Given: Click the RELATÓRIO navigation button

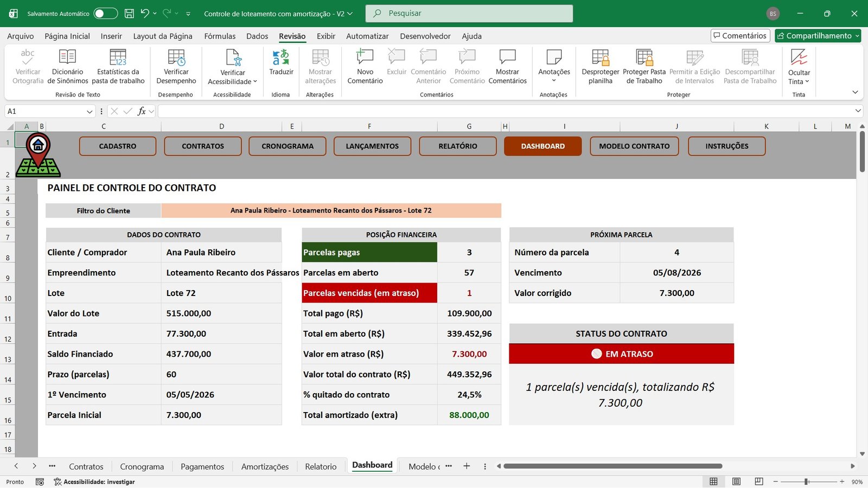Looking at the screenshot, I should [458, 146].
